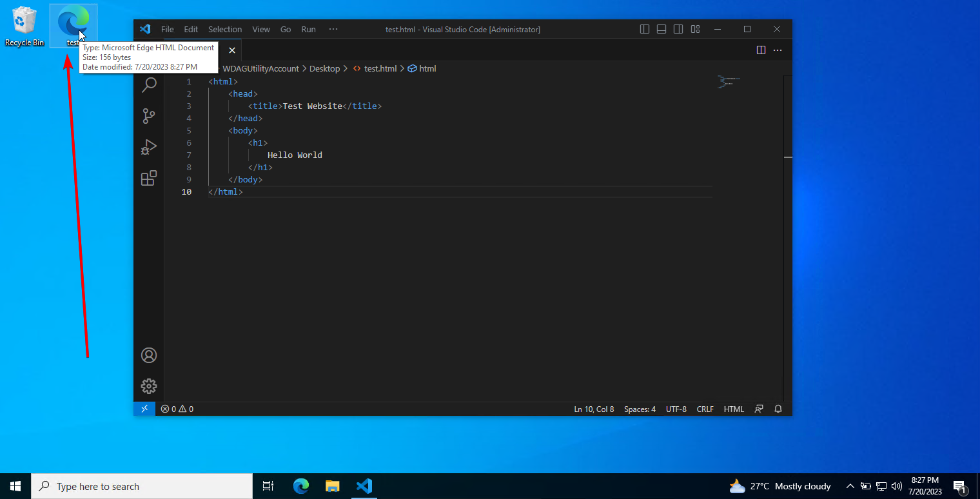Open the Run menu

[309, 29]
